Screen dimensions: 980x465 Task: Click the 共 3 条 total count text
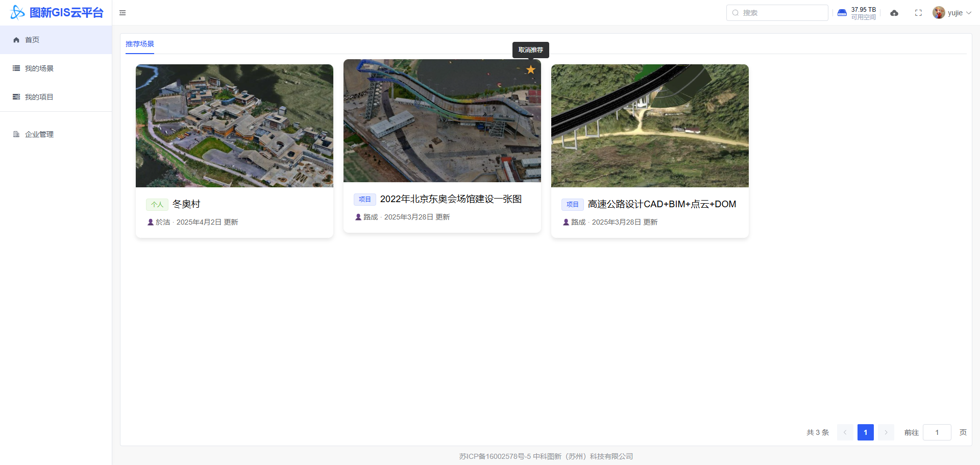click(x=818, y=432)
